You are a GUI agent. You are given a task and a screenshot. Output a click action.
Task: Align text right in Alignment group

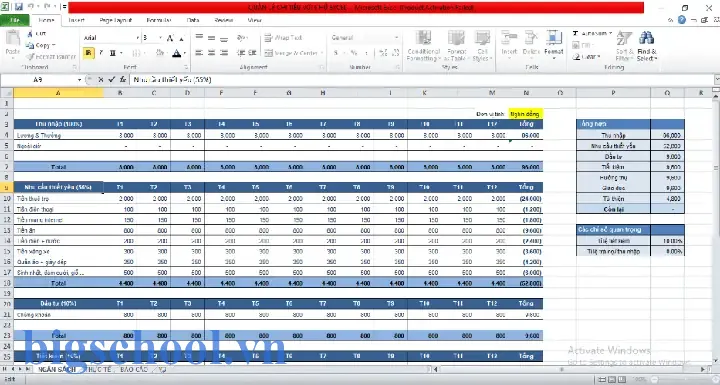[x=224, y=53]
